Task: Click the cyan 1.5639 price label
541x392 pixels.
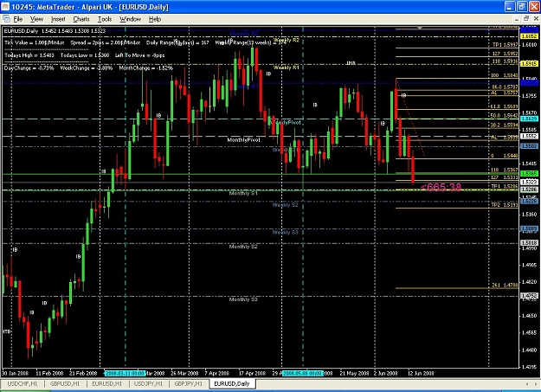Action: [529, 119]
